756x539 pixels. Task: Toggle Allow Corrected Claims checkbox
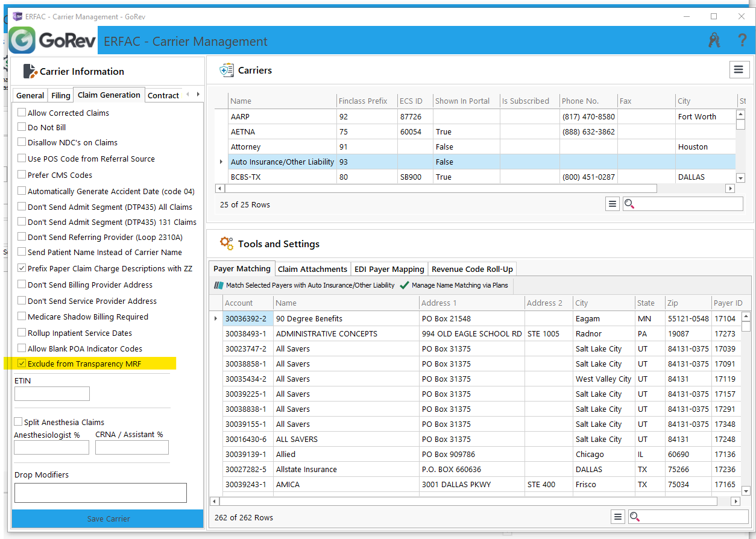tap(22, 112)
